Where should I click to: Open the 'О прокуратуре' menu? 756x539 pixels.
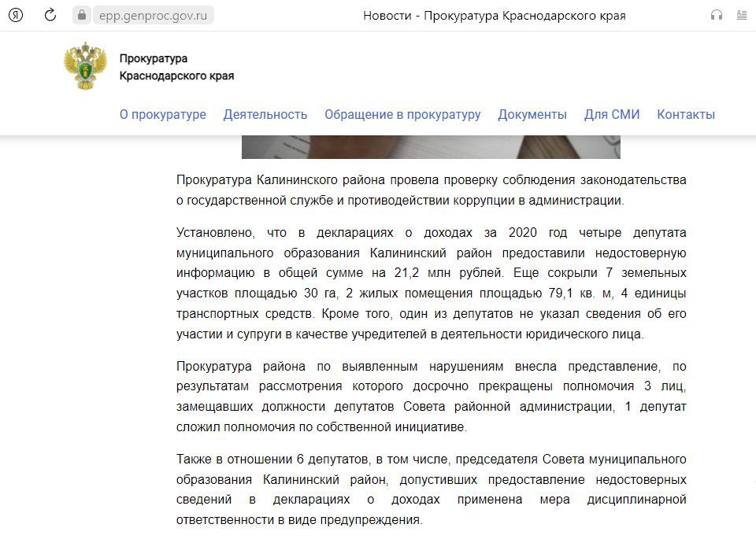[x=162, y=114]
